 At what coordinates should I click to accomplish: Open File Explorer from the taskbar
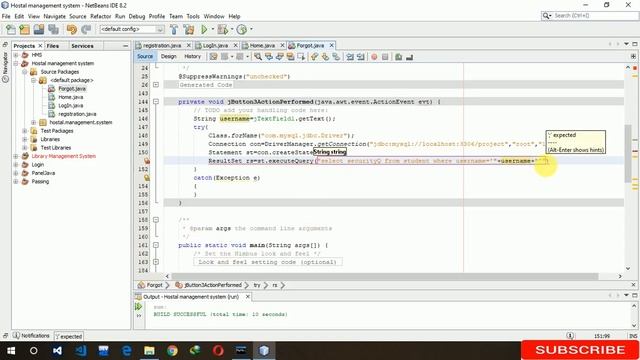tap(149, 351)
